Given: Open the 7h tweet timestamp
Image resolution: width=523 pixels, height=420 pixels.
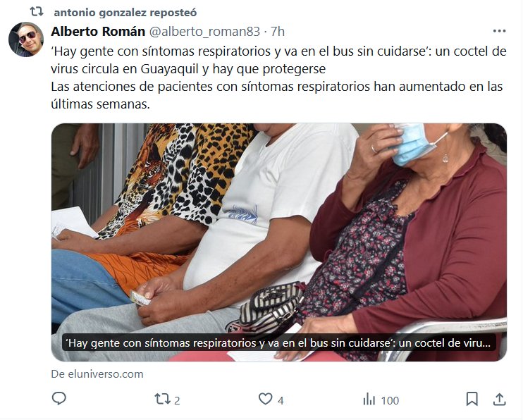Looking at the screenshot, I should click(x=278, y=32).
